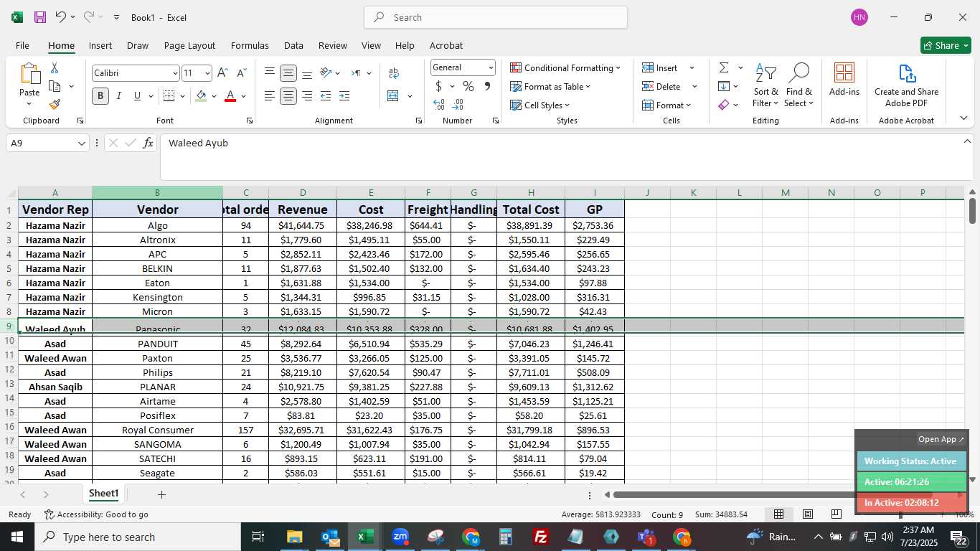Switch to the Data ribbon tab
980x551 pixels.
(293, 45)
